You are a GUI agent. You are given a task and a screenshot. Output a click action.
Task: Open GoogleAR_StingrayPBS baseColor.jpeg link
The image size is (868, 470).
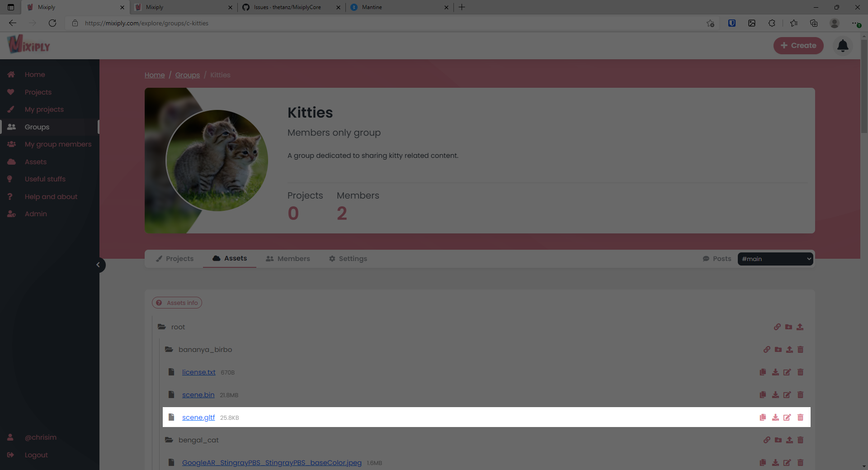[272, 463]
